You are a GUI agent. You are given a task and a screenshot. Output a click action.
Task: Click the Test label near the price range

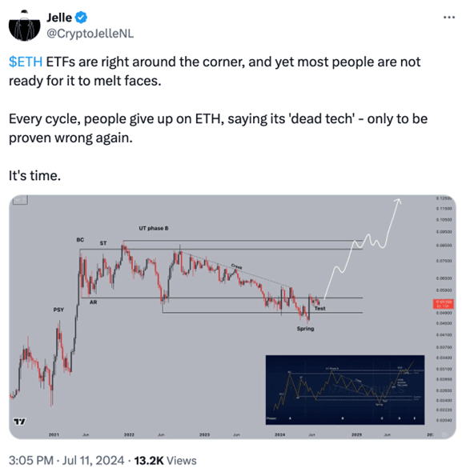(320, 309)
